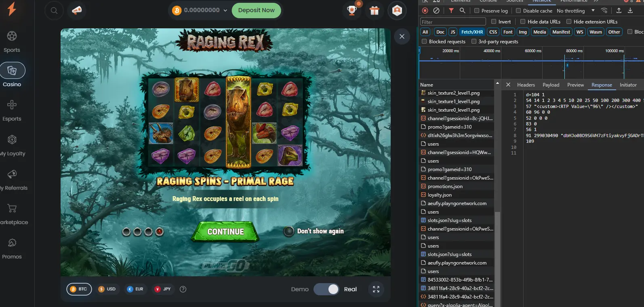Expand the BTC balance dropdown
This screenshot has width=644, height=307.
(x=225, y=11)
